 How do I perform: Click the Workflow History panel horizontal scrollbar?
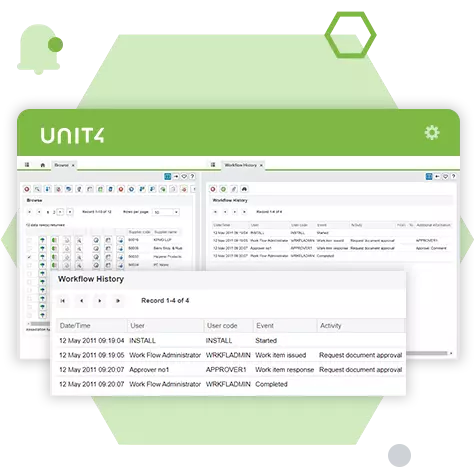click(427, 353)
